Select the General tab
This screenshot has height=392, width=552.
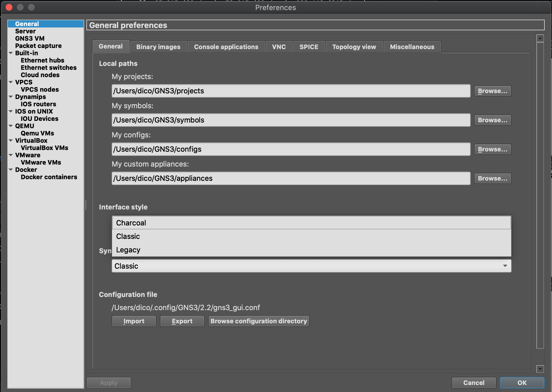(111, 46)
